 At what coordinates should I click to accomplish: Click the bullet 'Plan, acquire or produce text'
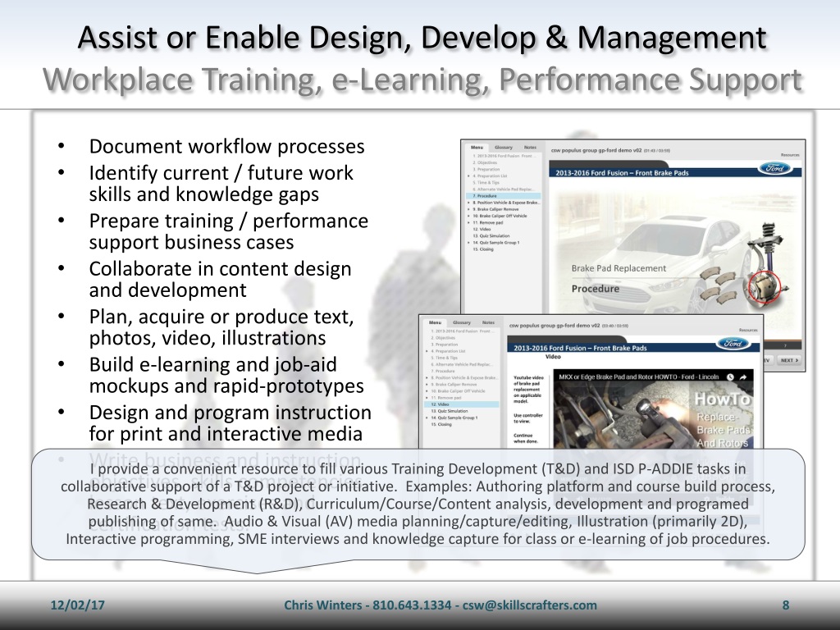pyautogui.click(x=221, y=327)
